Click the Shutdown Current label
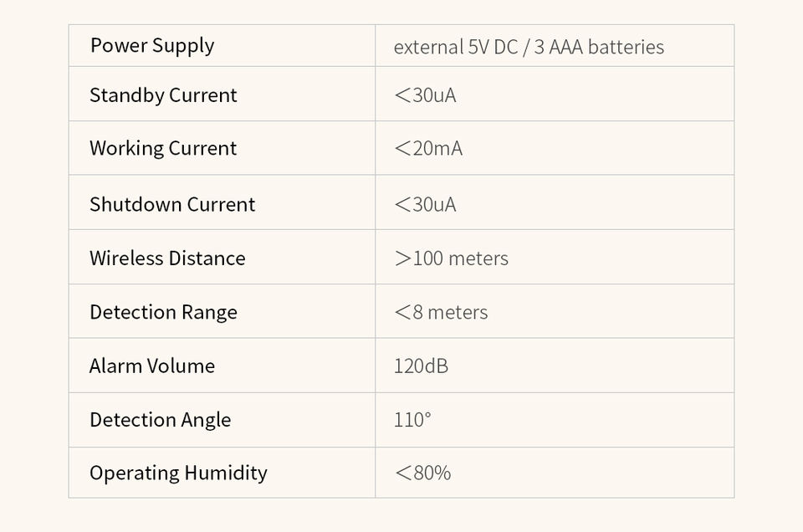Screen dimensions: 803x532 pos(172,204)
